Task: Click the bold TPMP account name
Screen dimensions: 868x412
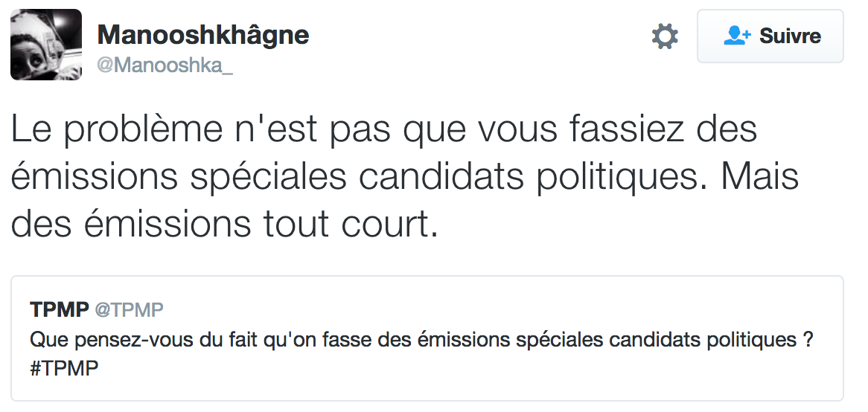Action: pyautogui.click(x=60, y=309)
